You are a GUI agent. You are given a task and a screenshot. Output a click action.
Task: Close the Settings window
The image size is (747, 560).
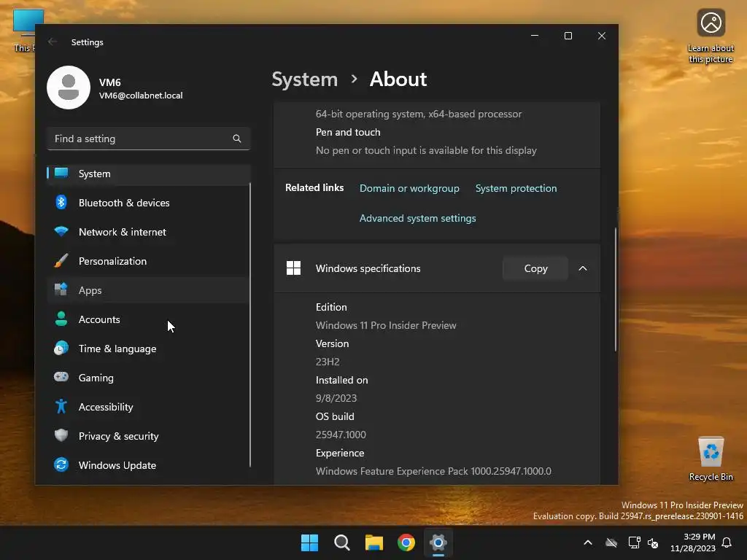(602, 36)
